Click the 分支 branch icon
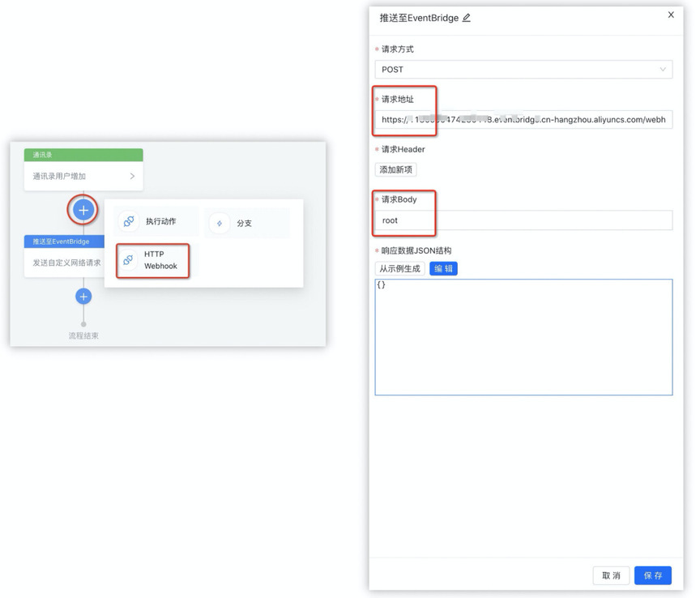This screenshot has height=598, width=700. pyautogui.click(x=220, y=224)
